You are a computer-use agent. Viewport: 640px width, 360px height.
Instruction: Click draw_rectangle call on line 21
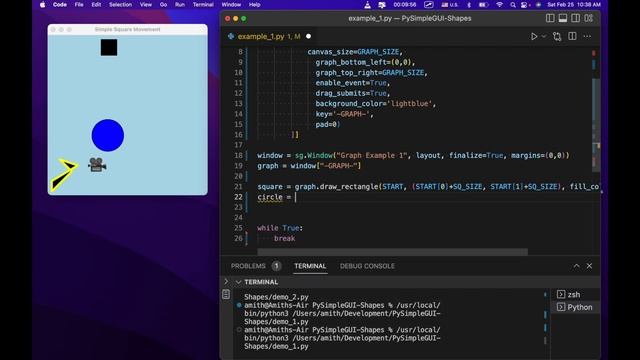click(349, 187)
